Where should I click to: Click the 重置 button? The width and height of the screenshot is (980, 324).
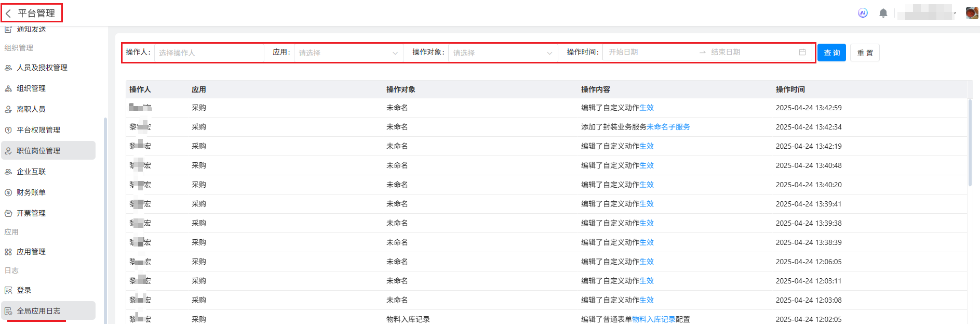coord(865,53)
